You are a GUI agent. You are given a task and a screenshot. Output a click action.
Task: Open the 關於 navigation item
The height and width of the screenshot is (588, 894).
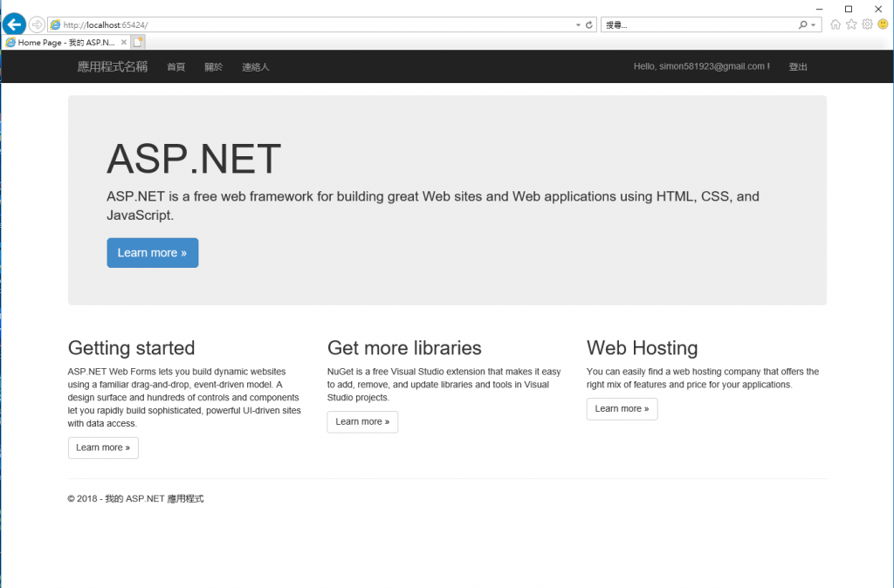pos(213,66)
